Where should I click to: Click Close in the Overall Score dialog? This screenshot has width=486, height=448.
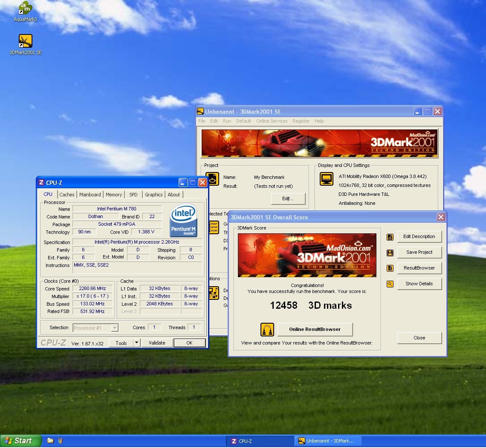point(419,338)
